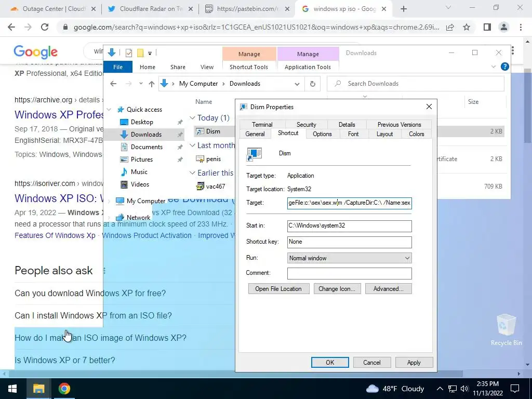Switch to the Security tab in Dism Properties
Viewport: 532px width, 399px height.
[306, 125]
